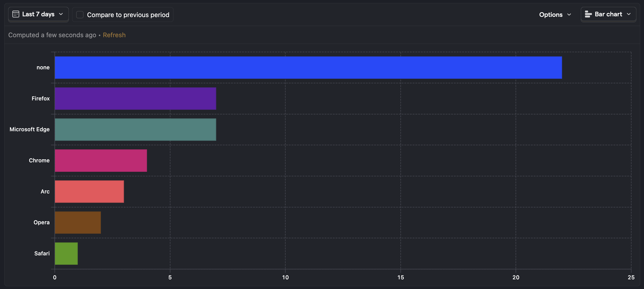Click the 'Computed a few seconds ago' text
Screen dimensions: 644x289
tap(52, 35)
